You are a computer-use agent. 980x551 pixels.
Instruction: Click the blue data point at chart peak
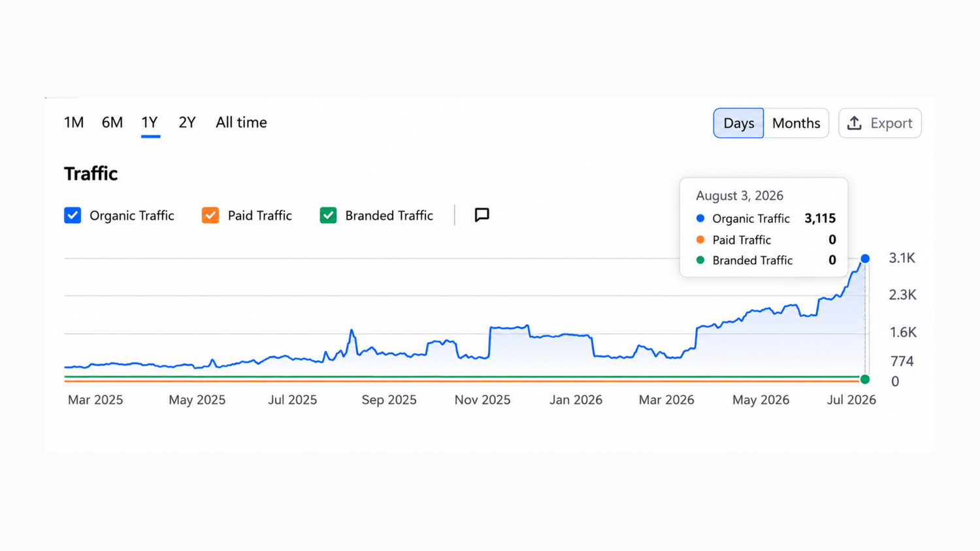point(865,259)
